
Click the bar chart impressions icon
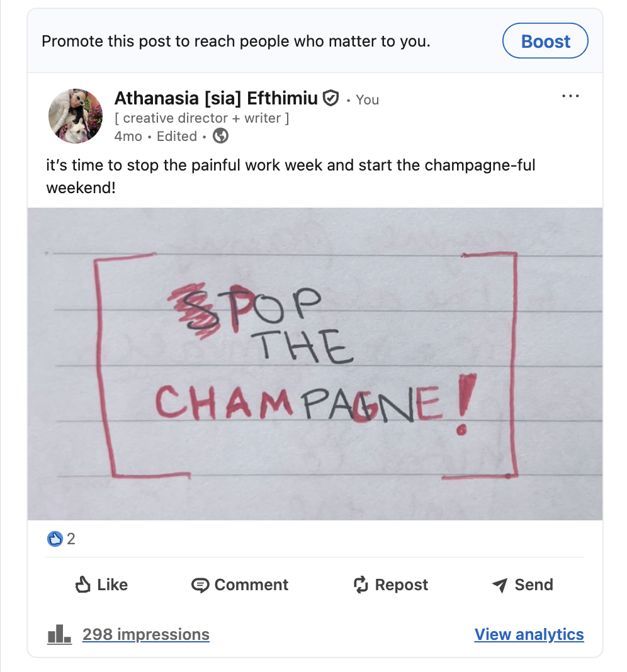tap(59, 634)
